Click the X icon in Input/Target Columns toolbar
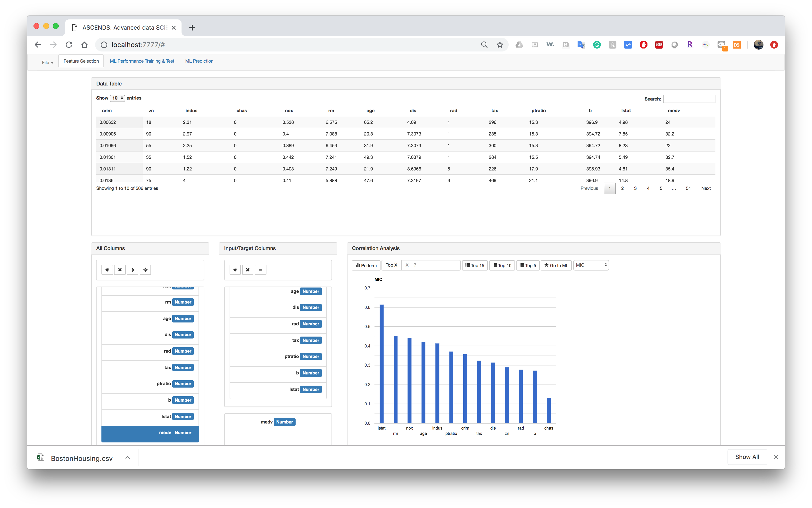Image resolution: width=812 pixels, height=508 pixels. (x=248, y=270)
